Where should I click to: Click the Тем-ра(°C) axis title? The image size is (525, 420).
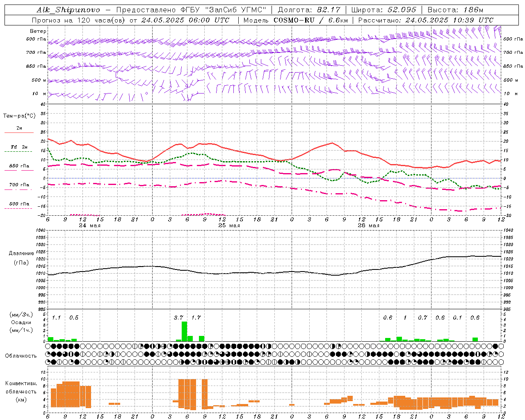coord(19,116)
